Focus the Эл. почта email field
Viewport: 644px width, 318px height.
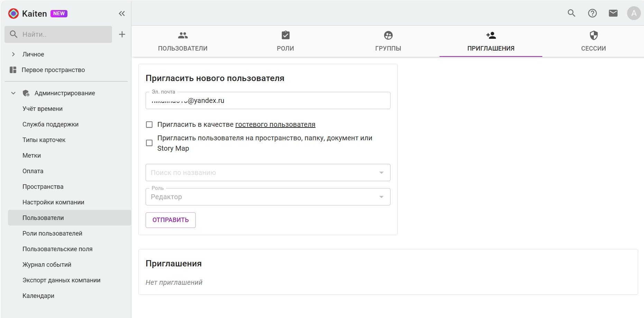click(268, 100)
